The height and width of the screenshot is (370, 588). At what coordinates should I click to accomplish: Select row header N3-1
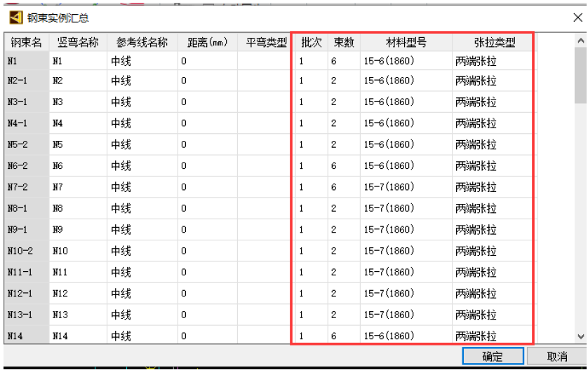[26, 102]
